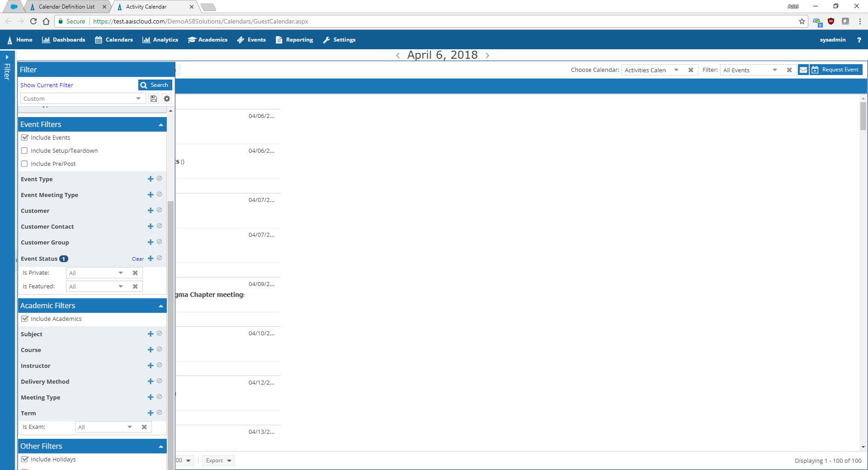Image resolution: width=868 pixels, height=470 pixels.
Task: Open the Custom saved filter dropdown
Action: point(138,99)
